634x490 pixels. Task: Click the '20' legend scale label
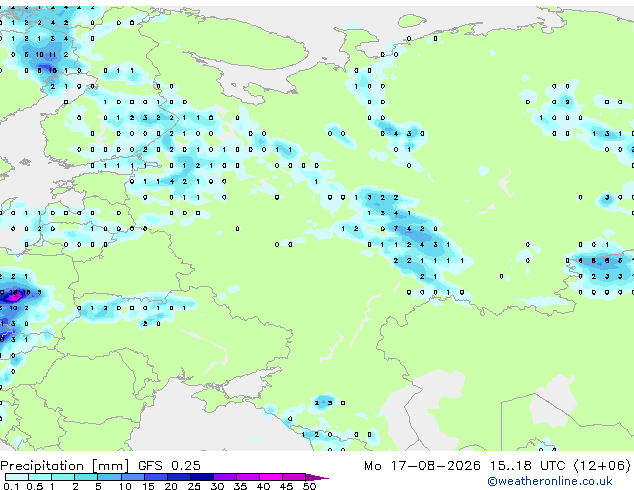tap(171, 486)
